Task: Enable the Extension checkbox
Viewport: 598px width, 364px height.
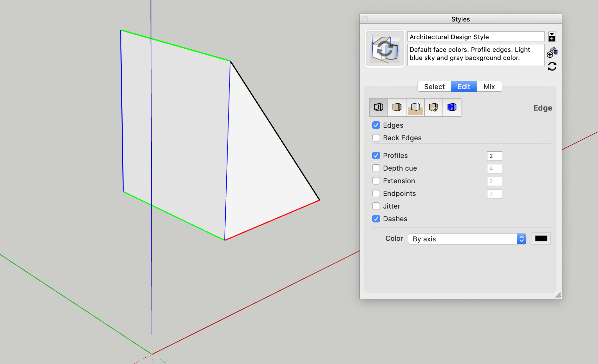Action: pos(376,181)
